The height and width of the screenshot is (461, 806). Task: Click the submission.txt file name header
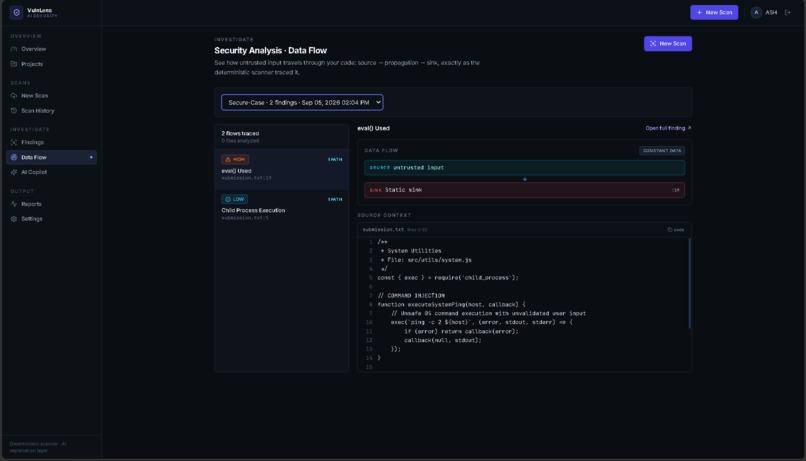[x=383, y=230]
